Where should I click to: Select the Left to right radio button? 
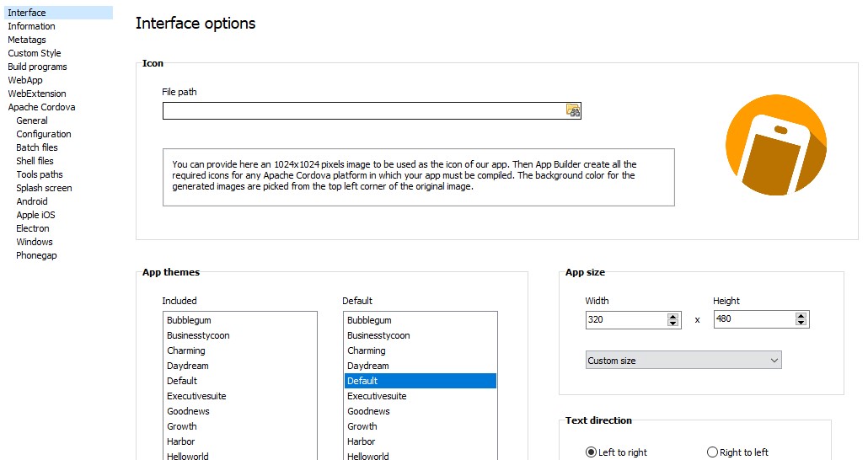(591, 452)
